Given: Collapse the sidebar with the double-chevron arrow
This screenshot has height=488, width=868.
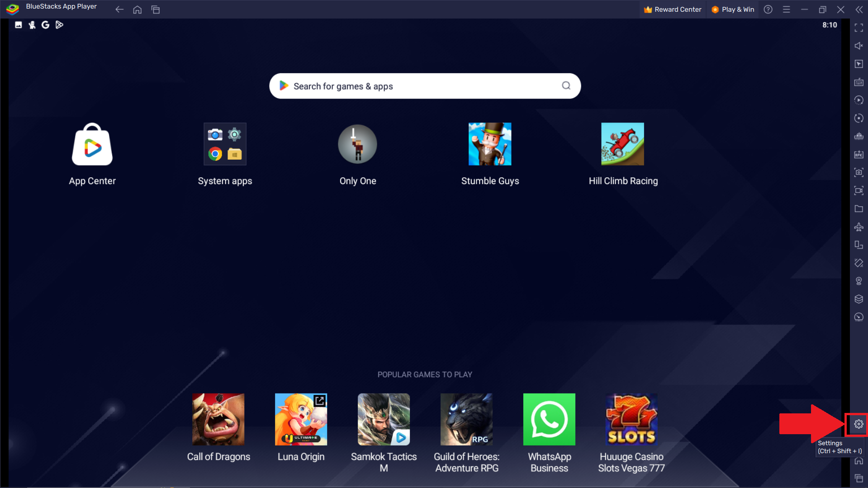Looking at the screenshot, I should point(859,9).
